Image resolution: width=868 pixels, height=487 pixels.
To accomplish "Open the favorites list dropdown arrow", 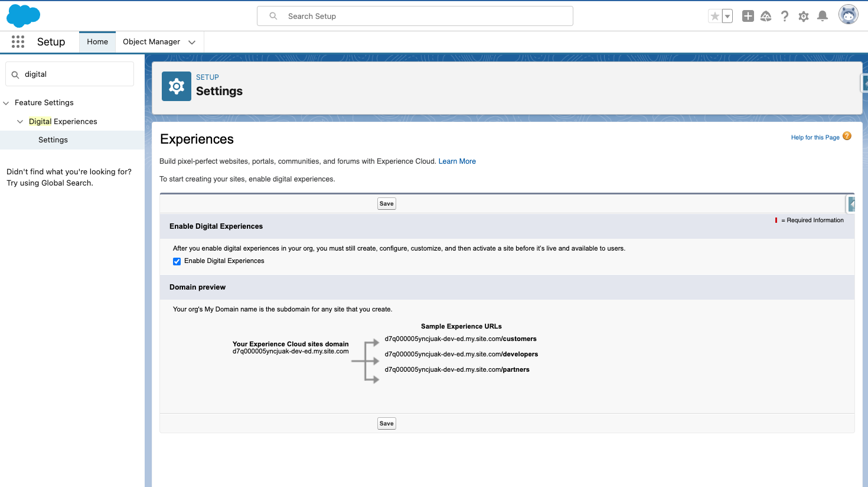I will click(x=727, y=17).
